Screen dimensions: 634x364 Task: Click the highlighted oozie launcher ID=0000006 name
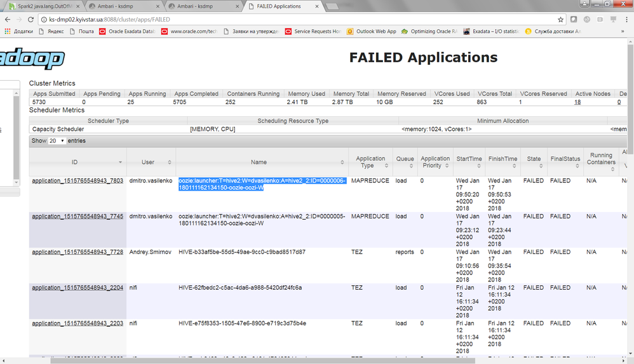262,184
